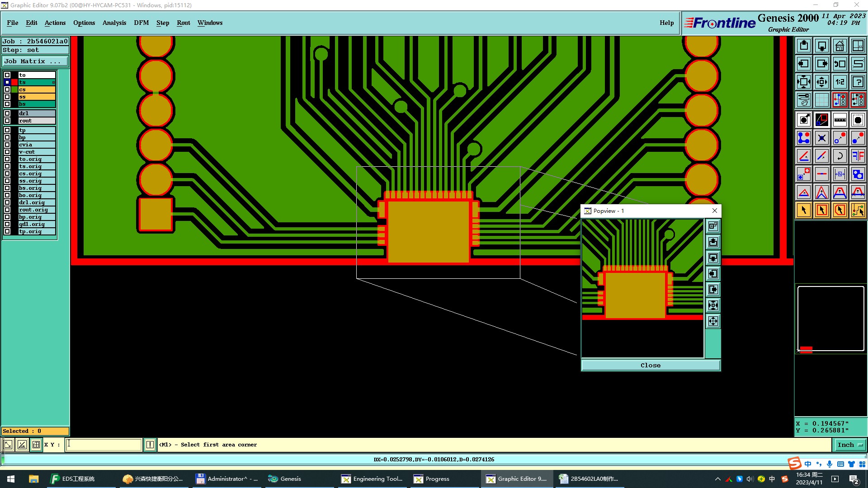Open the Inch units dropdown

(850, 445)
